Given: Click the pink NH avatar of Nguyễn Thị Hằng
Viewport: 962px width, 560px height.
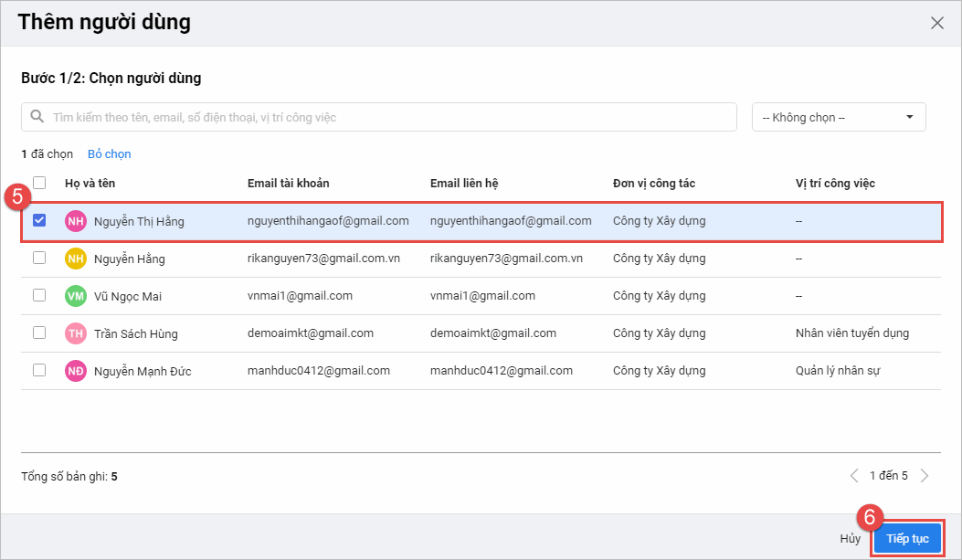Looking at the screenshot, I should [x=76, y=221].
